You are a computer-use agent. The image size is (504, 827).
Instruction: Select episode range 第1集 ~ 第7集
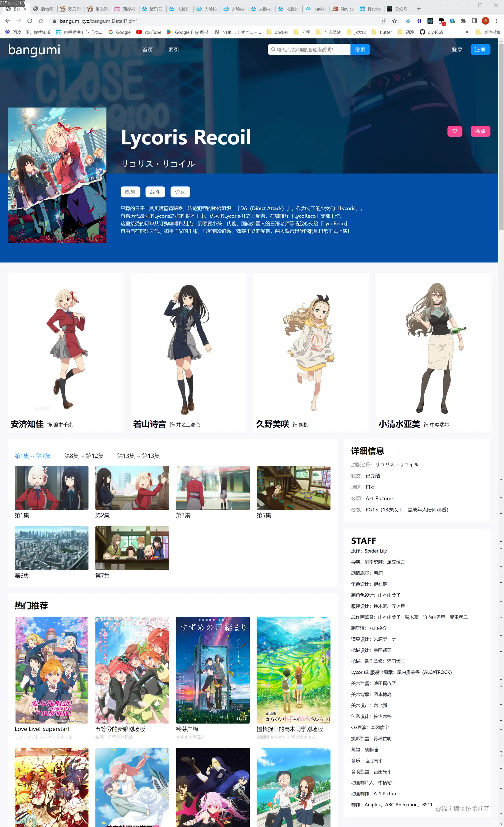coord(33,456)
